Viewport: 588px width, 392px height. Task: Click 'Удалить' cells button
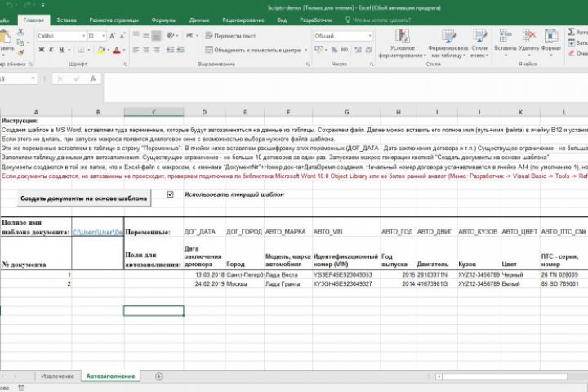tap(528, 43)
